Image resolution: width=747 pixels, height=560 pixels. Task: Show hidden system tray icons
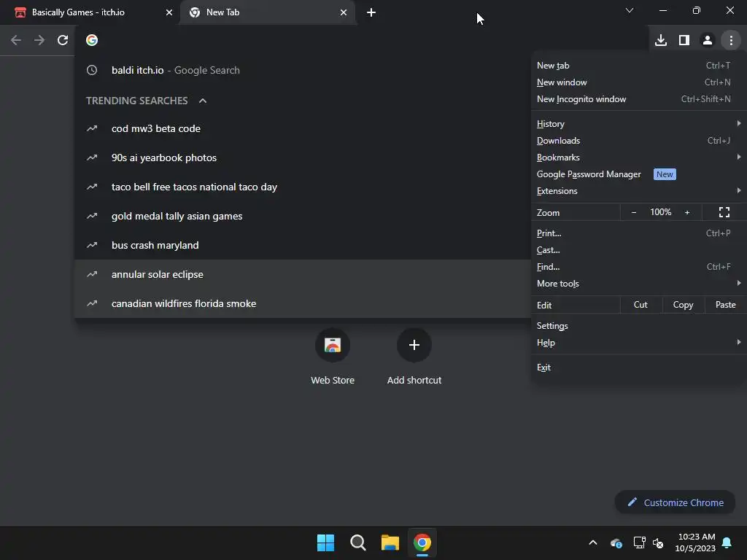pos(593,542)
